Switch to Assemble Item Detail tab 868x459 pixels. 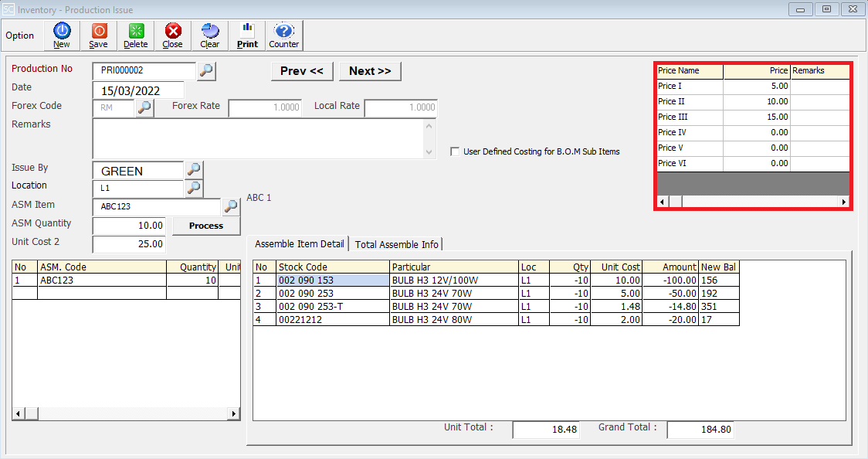point(300,244)
